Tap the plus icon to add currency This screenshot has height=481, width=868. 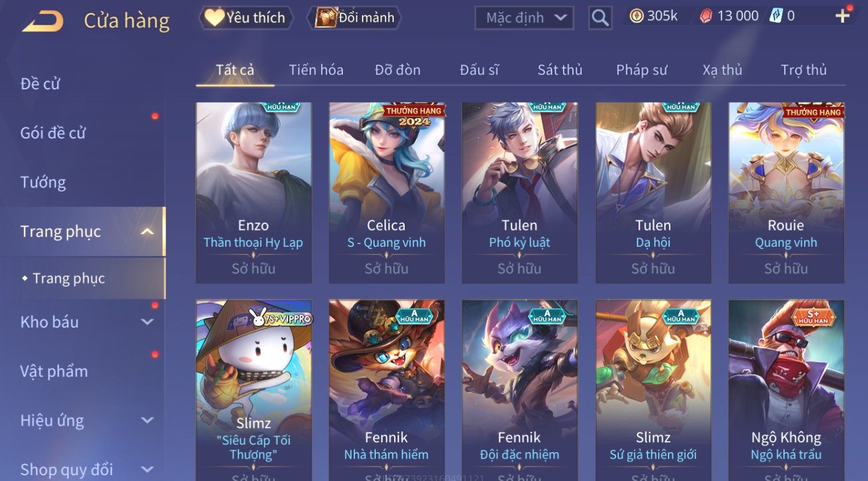(x=842, y=16)
